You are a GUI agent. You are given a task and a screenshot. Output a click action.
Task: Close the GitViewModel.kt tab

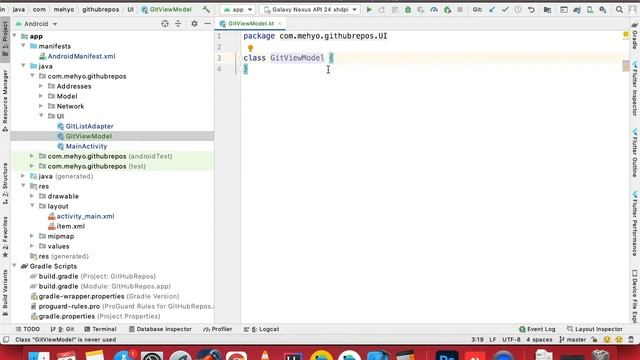click(280, 24)
